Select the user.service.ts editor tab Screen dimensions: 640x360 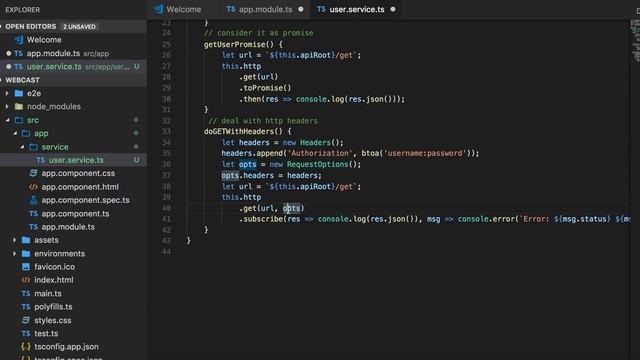tap(356, 9)
